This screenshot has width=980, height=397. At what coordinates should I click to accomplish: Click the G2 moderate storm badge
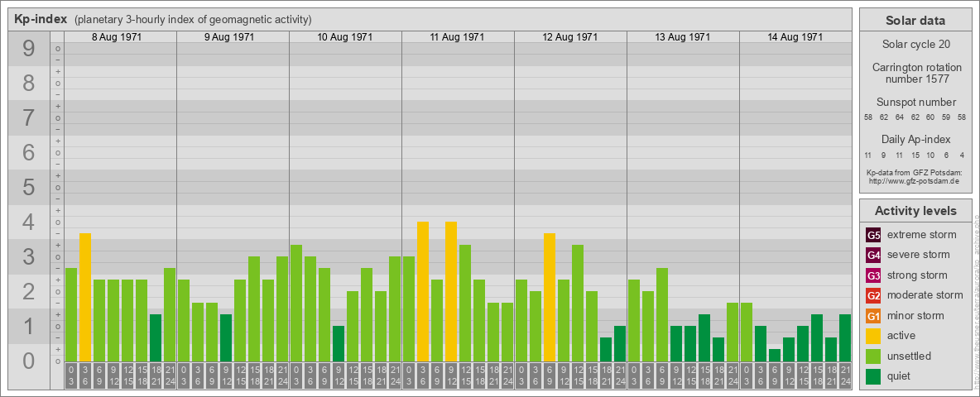click(873, 295)
